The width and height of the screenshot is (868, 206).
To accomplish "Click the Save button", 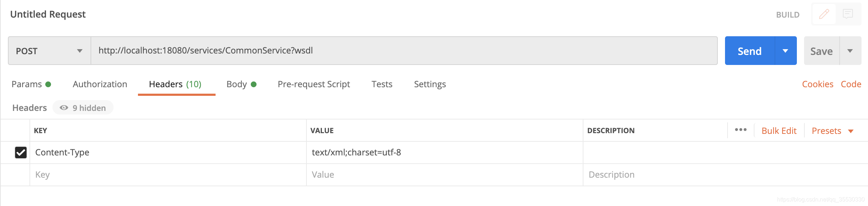I will click(x=821, y=51).
